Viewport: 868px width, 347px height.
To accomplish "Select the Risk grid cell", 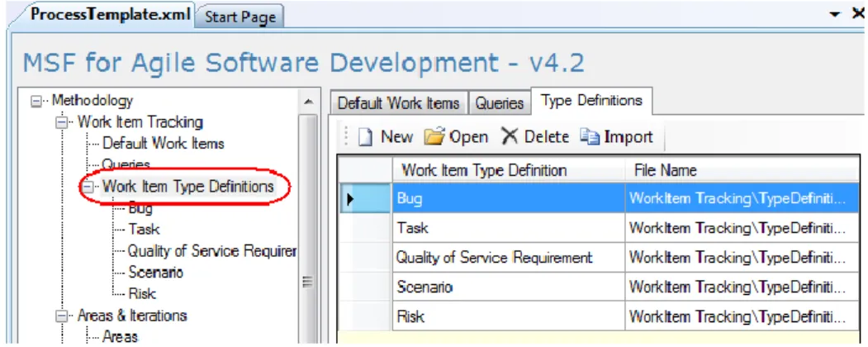I will pyautogui.click(x=509, y=316).
